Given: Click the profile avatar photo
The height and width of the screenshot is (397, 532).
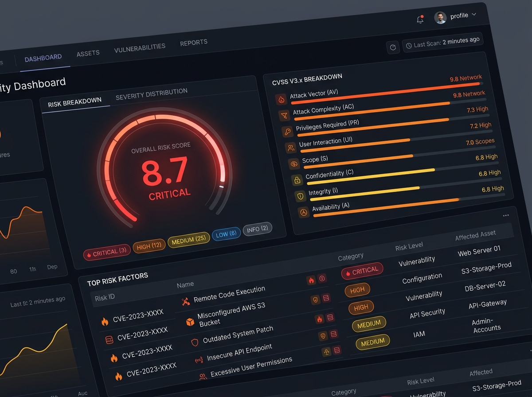Looking at the screenshot, I should tap(440, 18).
